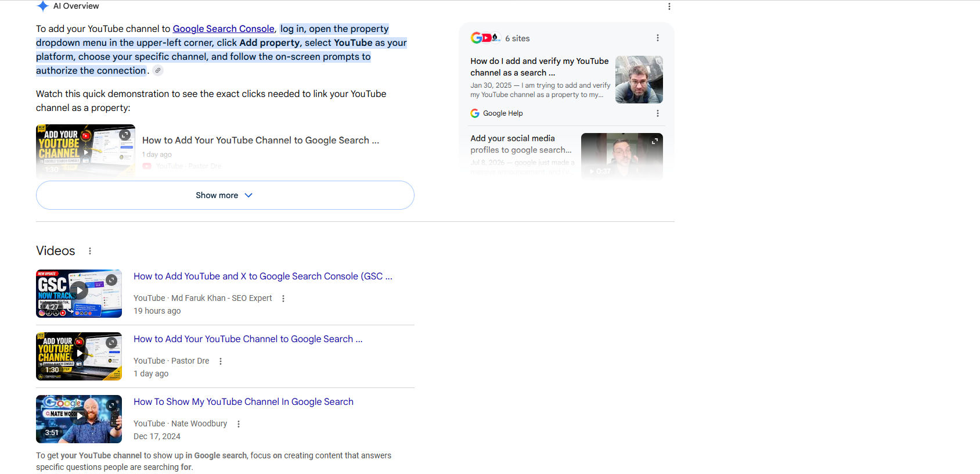Click the preview icon on the GSC video thumbnail
980x474 pixels.
click(x=111, y=280)
